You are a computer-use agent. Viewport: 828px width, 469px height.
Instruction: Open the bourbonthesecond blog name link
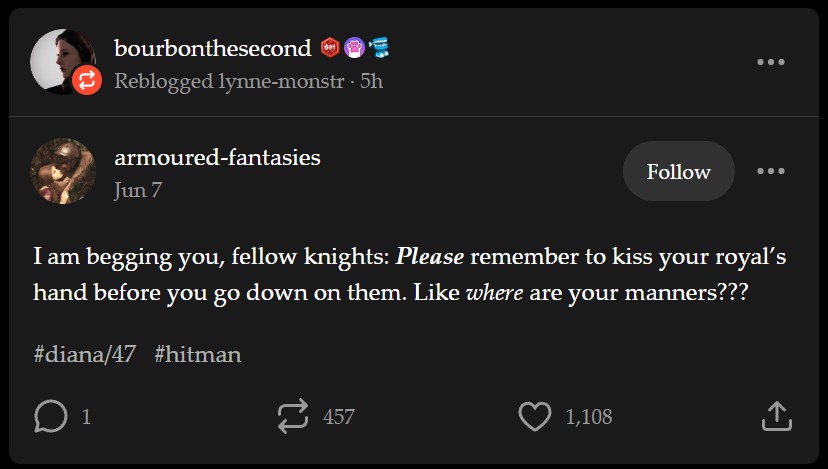213,47
